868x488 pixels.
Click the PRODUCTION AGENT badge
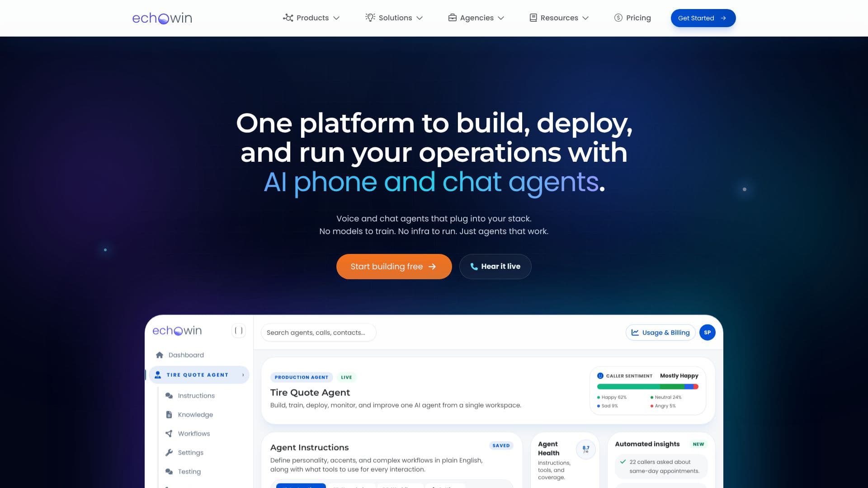(x=302, y=377)
